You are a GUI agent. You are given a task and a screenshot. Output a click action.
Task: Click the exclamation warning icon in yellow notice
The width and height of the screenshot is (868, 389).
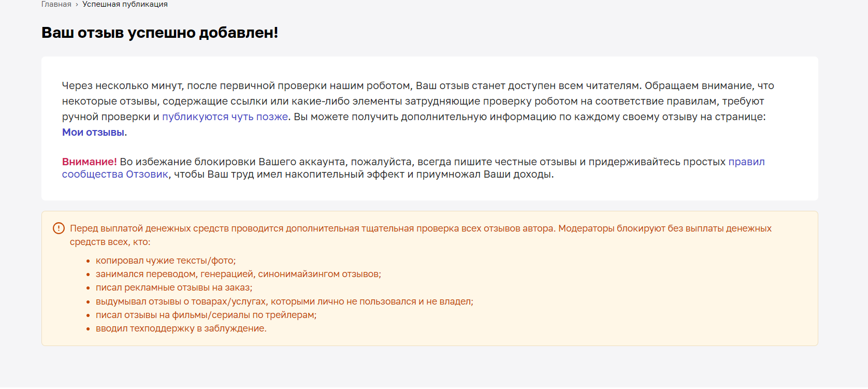pos(59,228)
